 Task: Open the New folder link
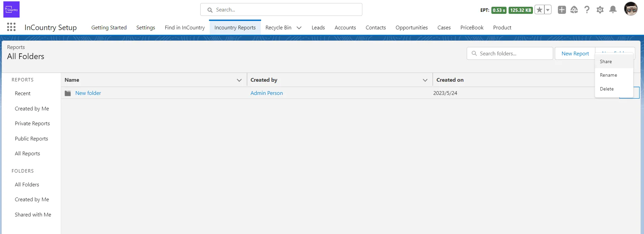pyautogui.click(x=88, y=93)
